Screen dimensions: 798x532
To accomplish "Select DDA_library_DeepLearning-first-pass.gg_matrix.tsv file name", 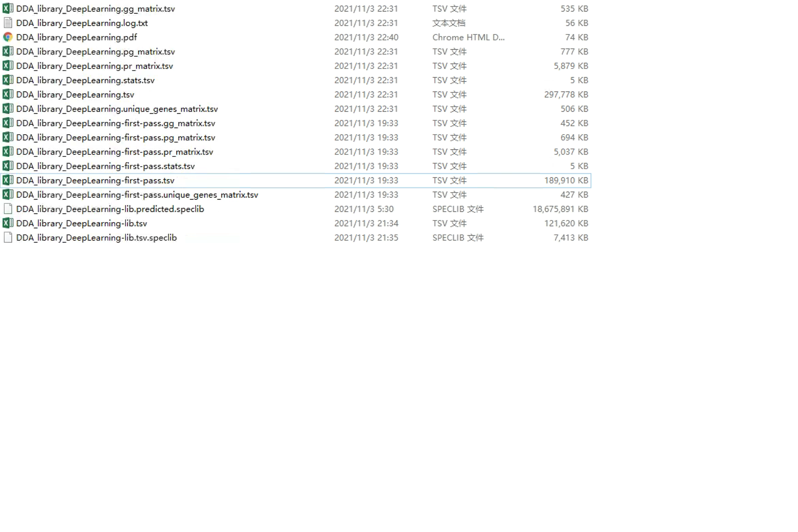I will [116, 123].
